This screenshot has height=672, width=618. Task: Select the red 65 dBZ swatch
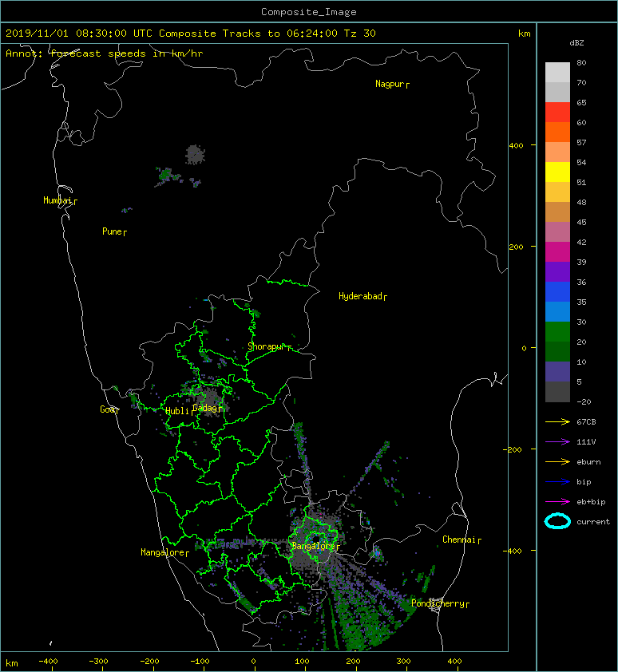[x=557, y=112]
